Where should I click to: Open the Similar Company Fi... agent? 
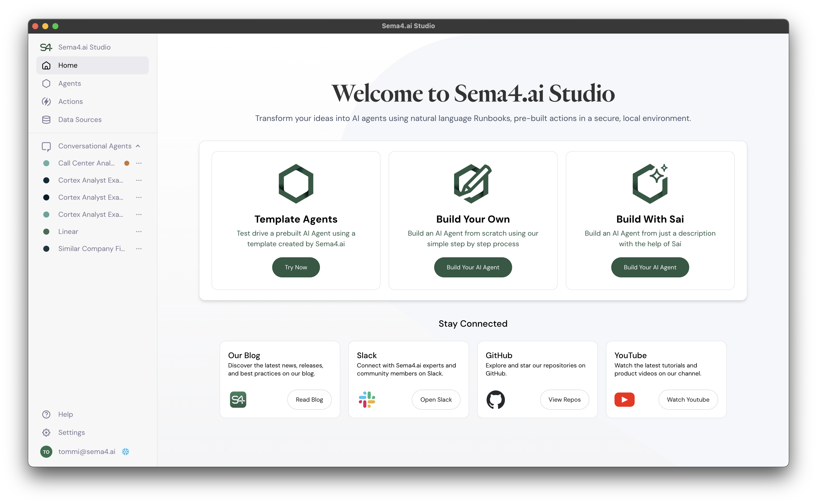coord(92,249)
